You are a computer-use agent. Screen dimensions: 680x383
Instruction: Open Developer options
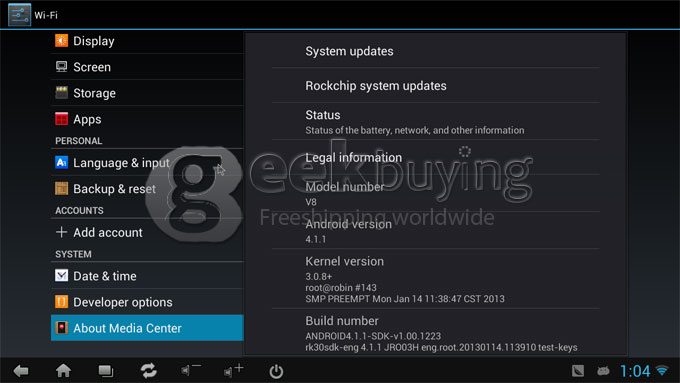click(147, 301)
